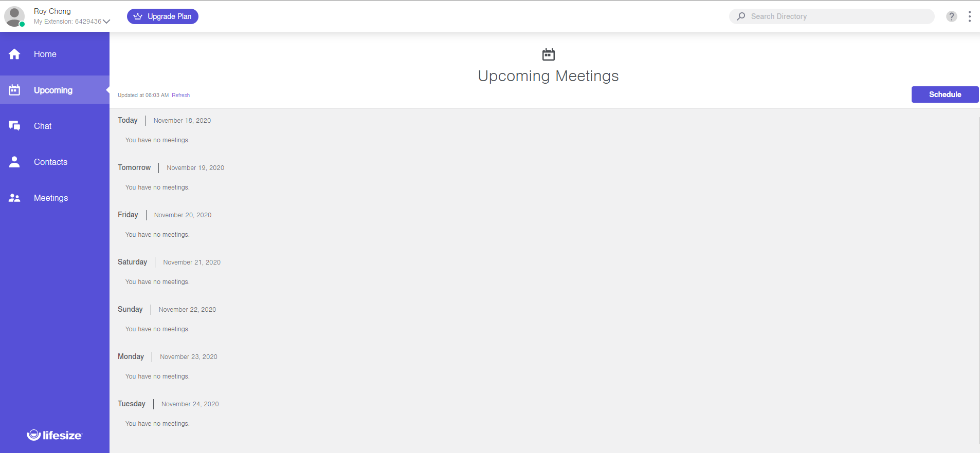This screenshot has width=980, height=453.
Task: Open the three-dot more options menu
Action: (x=970, y=16)
